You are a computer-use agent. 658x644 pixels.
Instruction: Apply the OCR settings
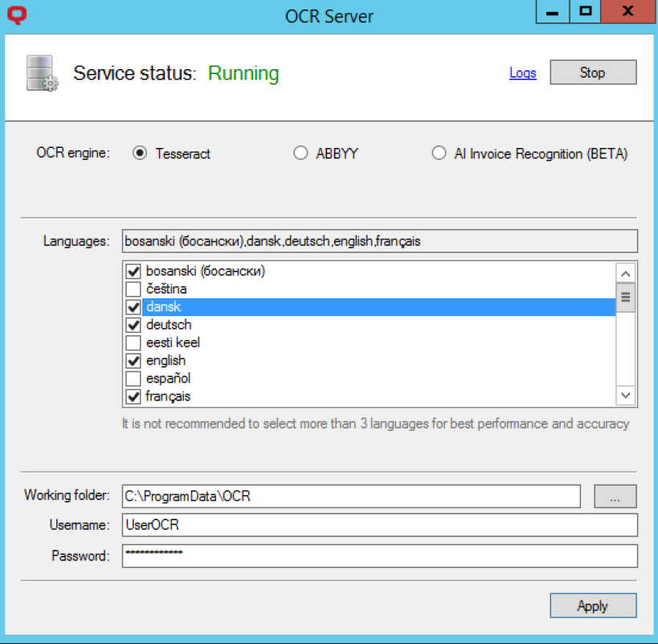592,605
